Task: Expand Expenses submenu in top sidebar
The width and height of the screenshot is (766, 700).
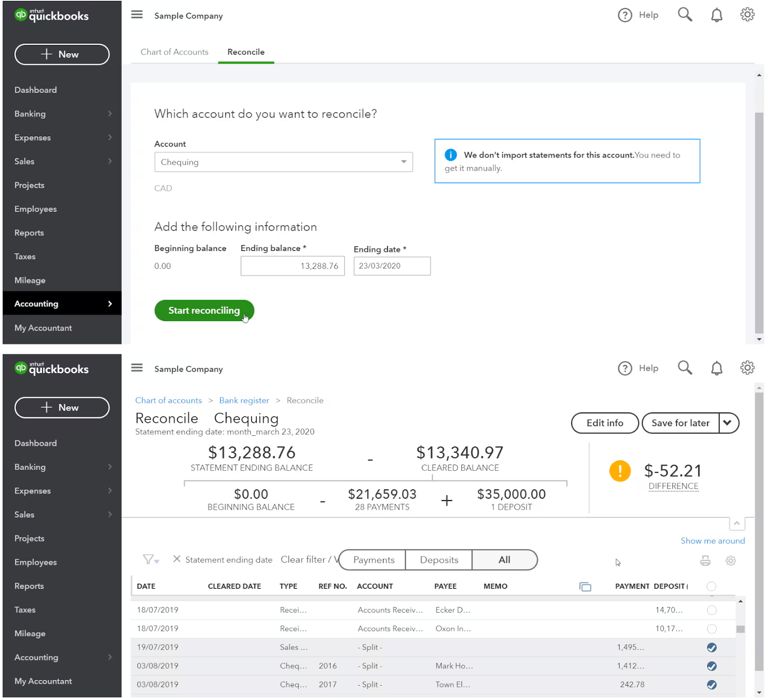Action: click(x=110, y=137)
